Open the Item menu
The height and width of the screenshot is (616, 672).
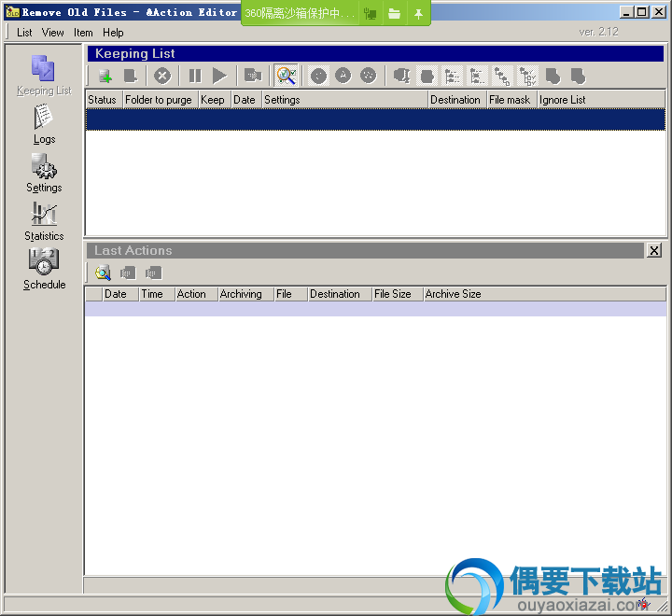click(x=83, y=33)
